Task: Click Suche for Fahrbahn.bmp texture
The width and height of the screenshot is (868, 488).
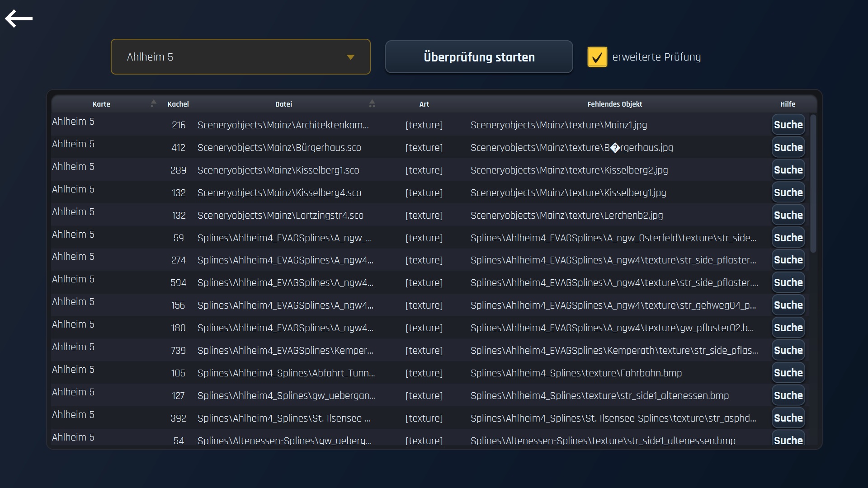Action: click(x=788, y=373)
